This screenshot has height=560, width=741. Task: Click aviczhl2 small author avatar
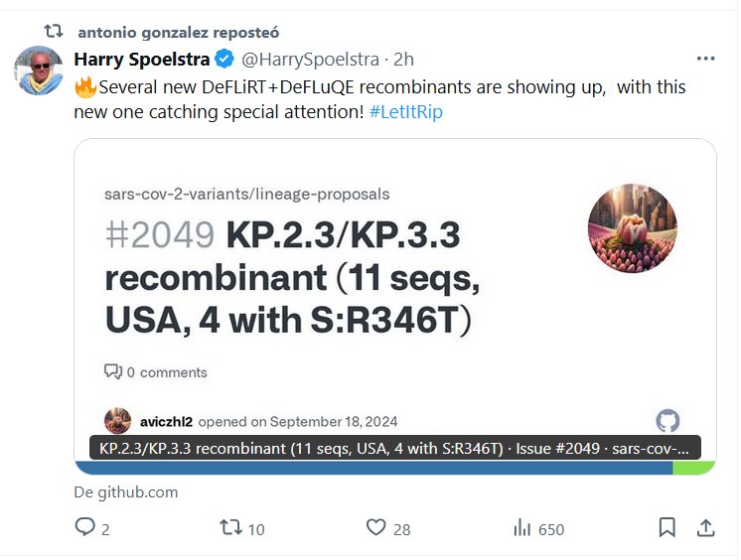(x=117, y=420)
